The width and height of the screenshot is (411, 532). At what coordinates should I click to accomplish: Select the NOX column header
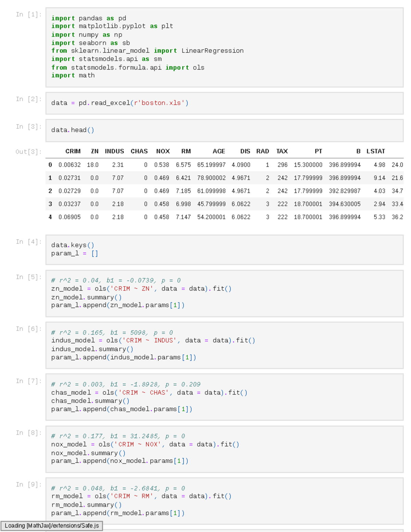[x=163, y=151]
